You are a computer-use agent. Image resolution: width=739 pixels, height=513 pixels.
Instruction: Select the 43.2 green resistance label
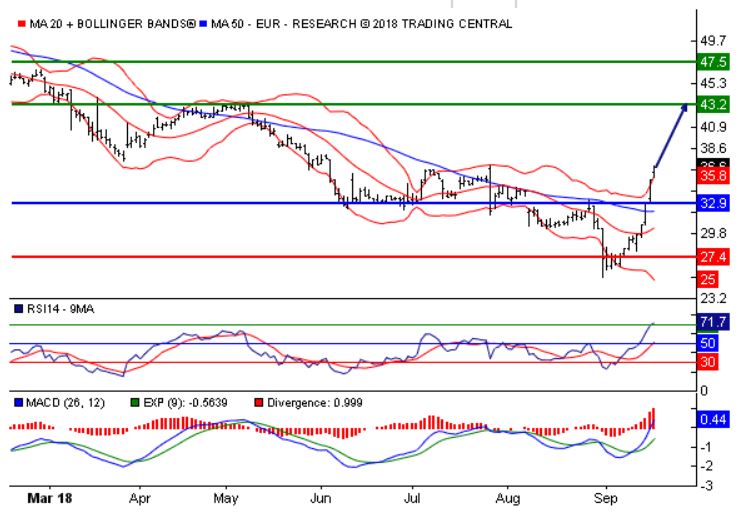pyautogui.click(x=713, y=104)
